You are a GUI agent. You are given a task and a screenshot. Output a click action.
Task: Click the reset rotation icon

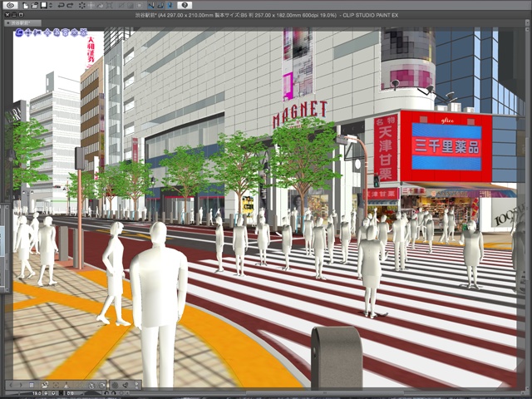pyautogui.click(x=121, y=393)
